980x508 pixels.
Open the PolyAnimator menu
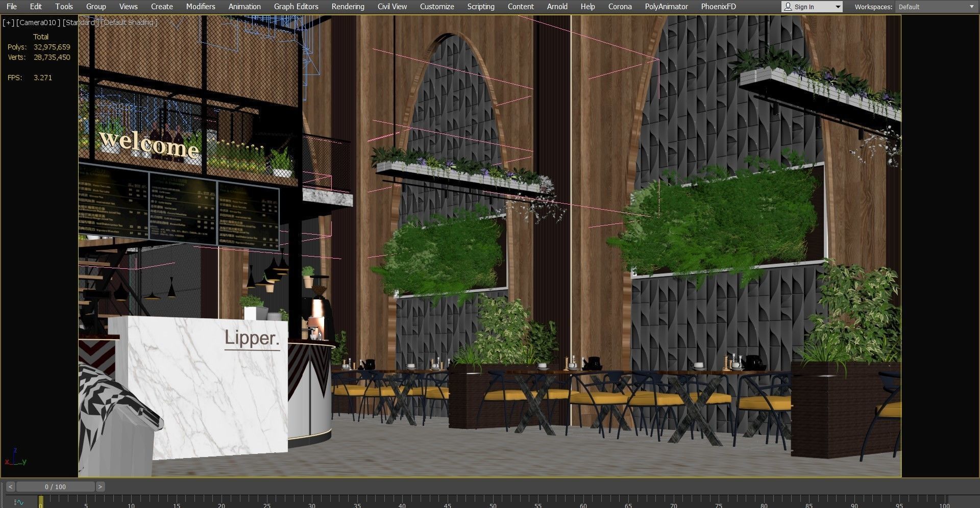(x=666, y=7)
